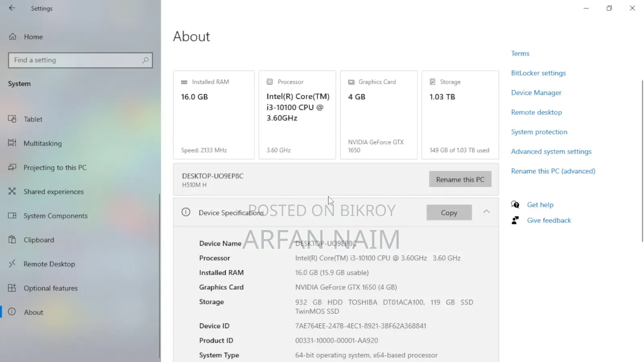Click the Clipboard sidebar icon

12,240
